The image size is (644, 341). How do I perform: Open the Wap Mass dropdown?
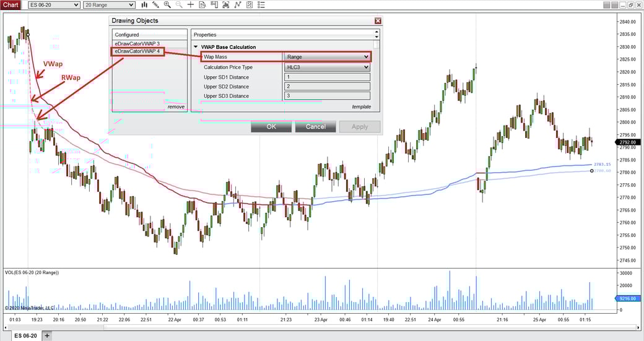coord(327,57)
